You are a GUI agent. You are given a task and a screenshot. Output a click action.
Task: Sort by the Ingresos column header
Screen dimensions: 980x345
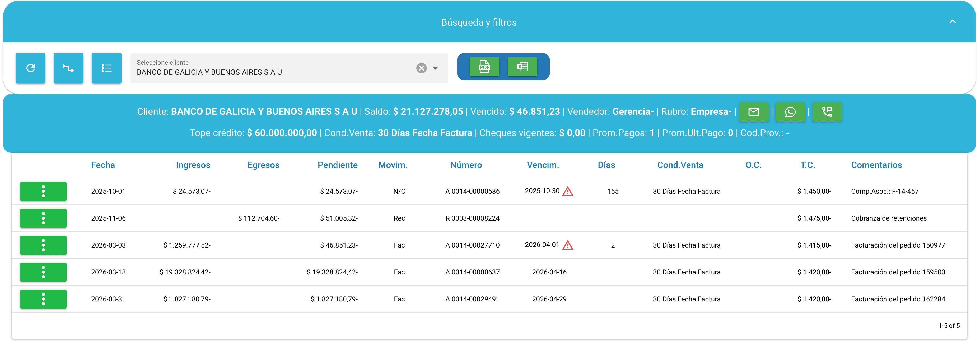(193, 165)
